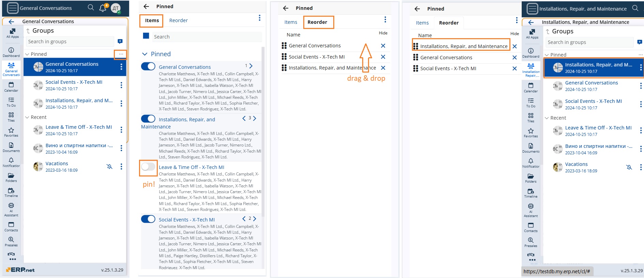
Task: Go back using arrow in General Conversations window
Action: pos(11,21)
